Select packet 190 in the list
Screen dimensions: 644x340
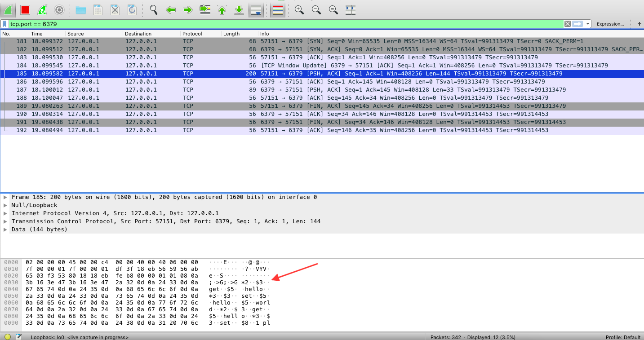pos(322,114)
